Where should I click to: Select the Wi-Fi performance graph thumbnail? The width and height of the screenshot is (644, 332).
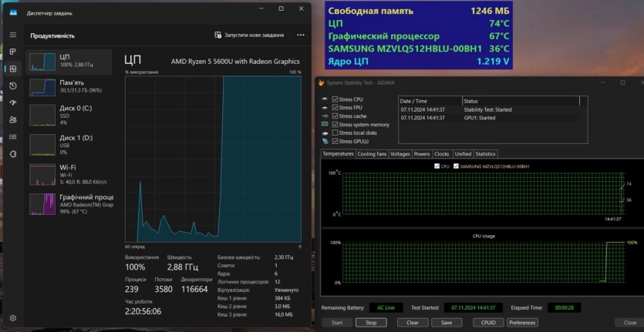click(42, 174)
